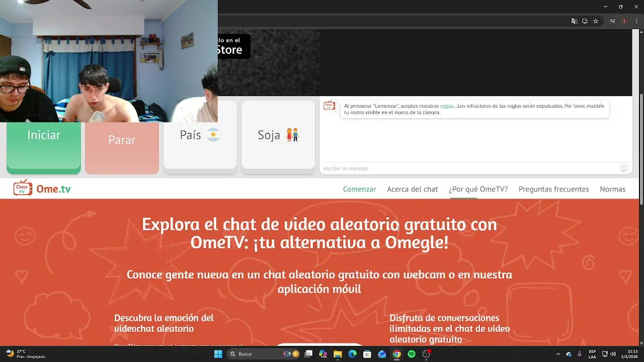The image size is (644, 362).
Task: Change ESP LAA keyboard language
Action: [592, 354]
